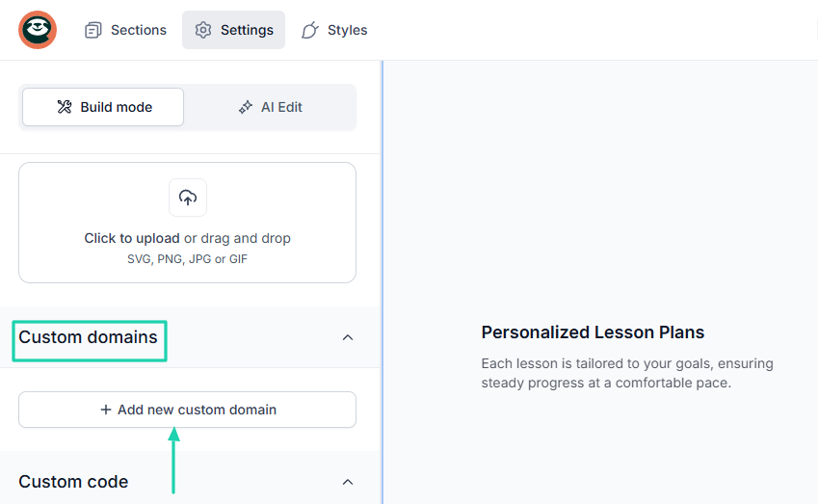Select the Settings tab label
The height and width of the screenshot is (504, 818).
(247, 30)
